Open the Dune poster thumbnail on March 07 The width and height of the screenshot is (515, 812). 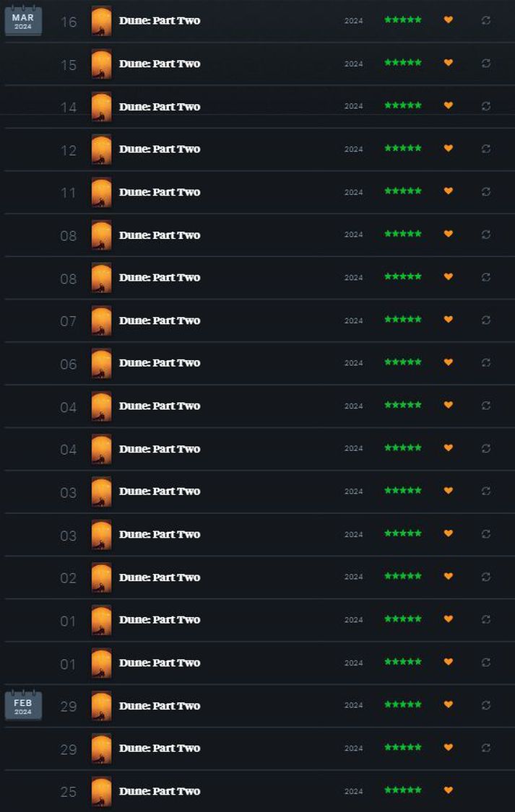pyautogui.click(x=102, y=320)
